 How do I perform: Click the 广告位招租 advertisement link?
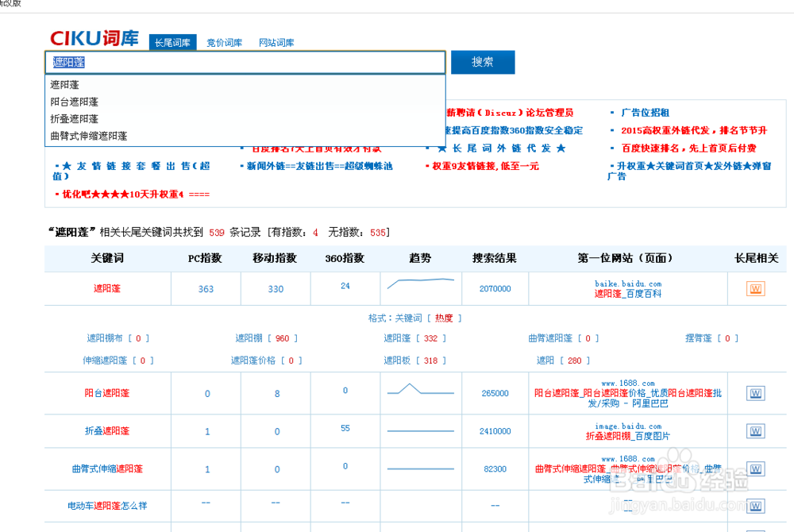(x=646, y=112)
